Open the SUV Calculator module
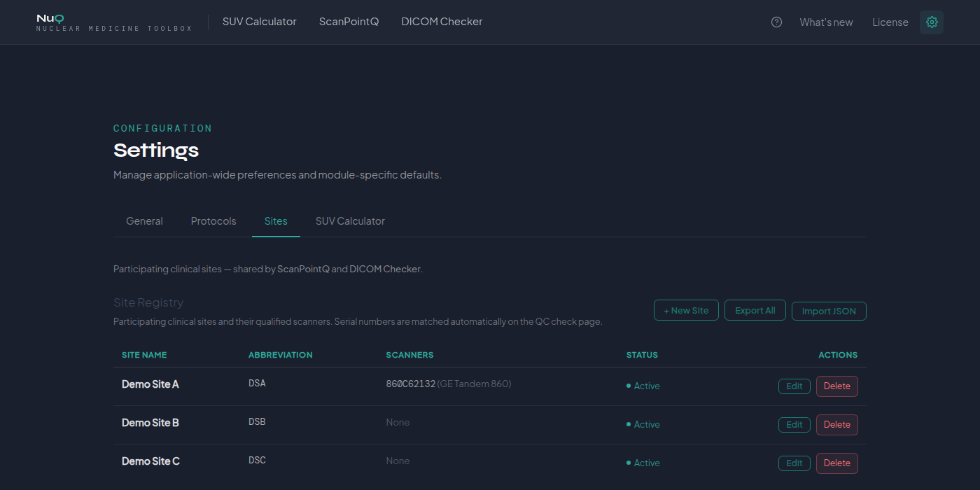Image resolution: width=980 pixels, height=490 pixels. click(260, 22)
